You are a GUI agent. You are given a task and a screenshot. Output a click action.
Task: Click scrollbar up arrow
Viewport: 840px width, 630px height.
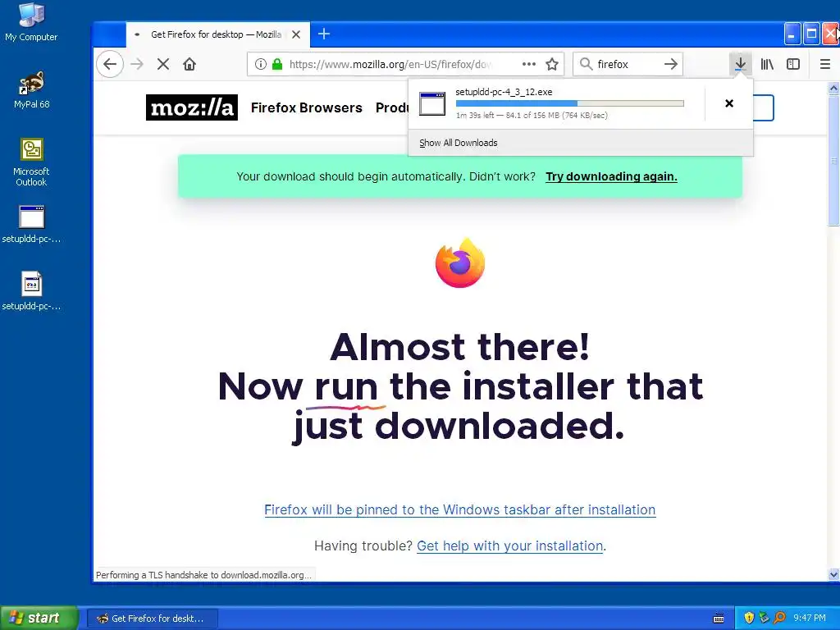[x=833, y=89]
